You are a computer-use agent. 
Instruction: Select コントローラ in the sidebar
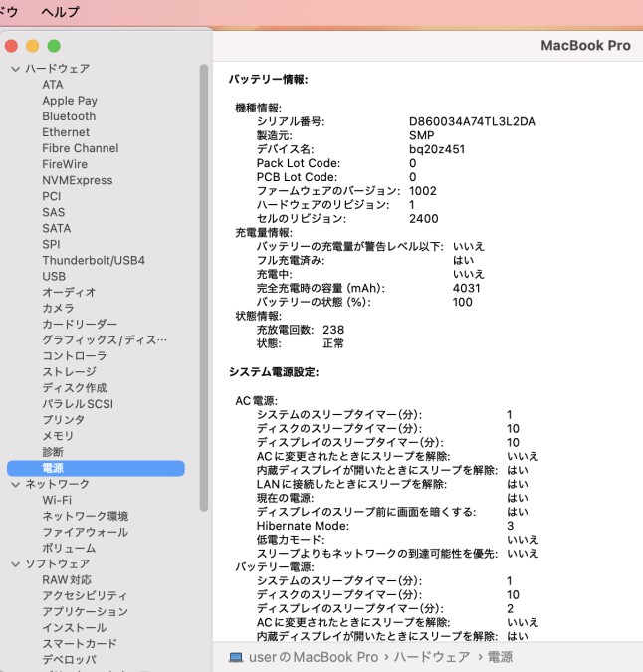tap(74, 356)
